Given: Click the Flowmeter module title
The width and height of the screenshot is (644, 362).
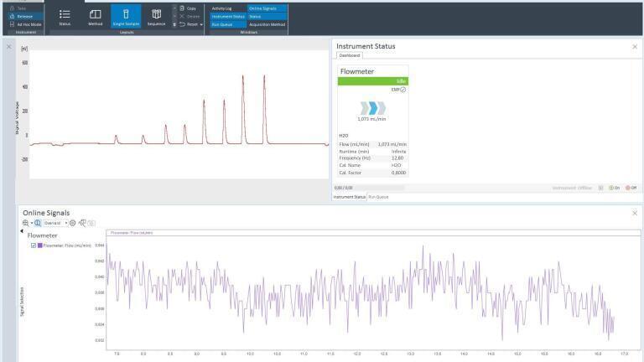Looking at the screenshot, I should [x=357, y=71].
